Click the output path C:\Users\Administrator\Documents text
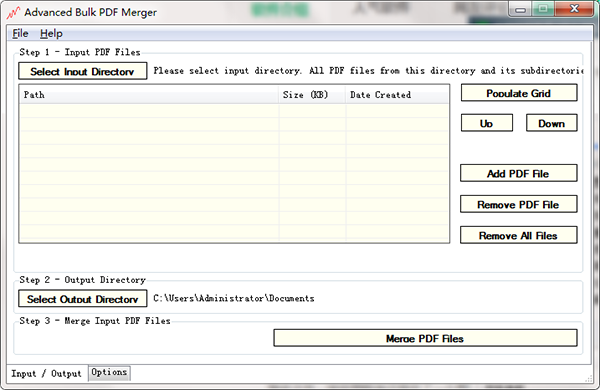This screenshot has width=600, height=390. pyautogui.click(x=234, y=299)
